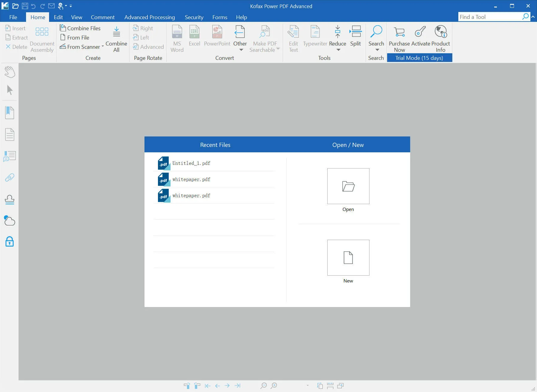This screenshot has height=392, width=537.
Task: Click Purchase Now cart icon
Action: pos(399,39)
